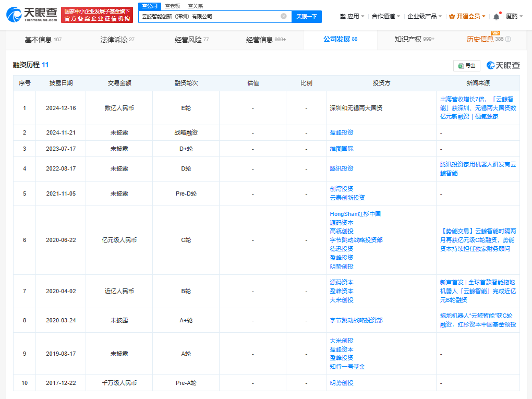Open 知行一号基金 investor link
This screenshot has width=532, height=399.
pos(347,367)
